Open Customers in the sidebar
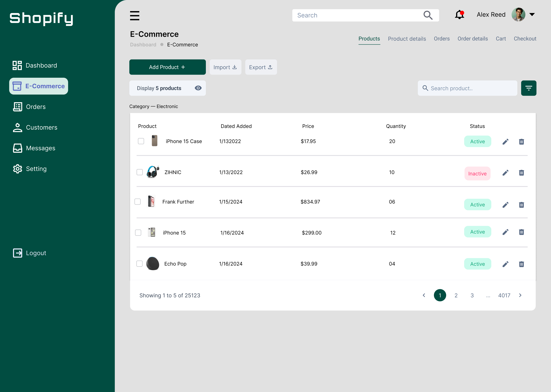The image size is (551, 392). point(35,127)
